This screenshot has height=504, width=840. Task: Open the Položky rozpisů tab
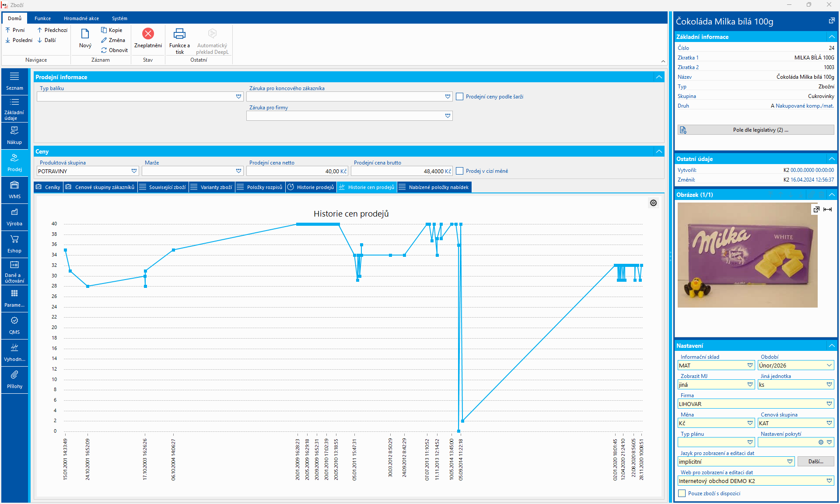(x=260, y=187)
